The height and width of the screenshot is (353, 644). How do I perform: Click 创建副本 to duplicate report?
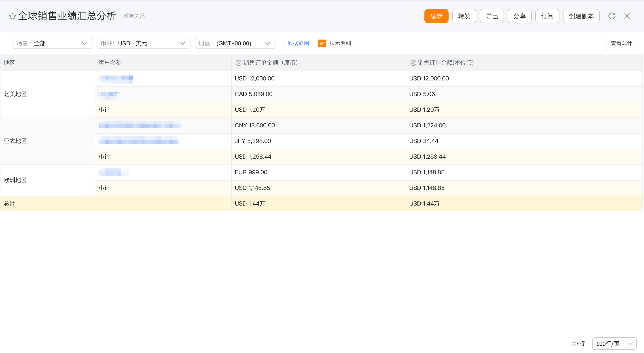click(x=581, y=16)
